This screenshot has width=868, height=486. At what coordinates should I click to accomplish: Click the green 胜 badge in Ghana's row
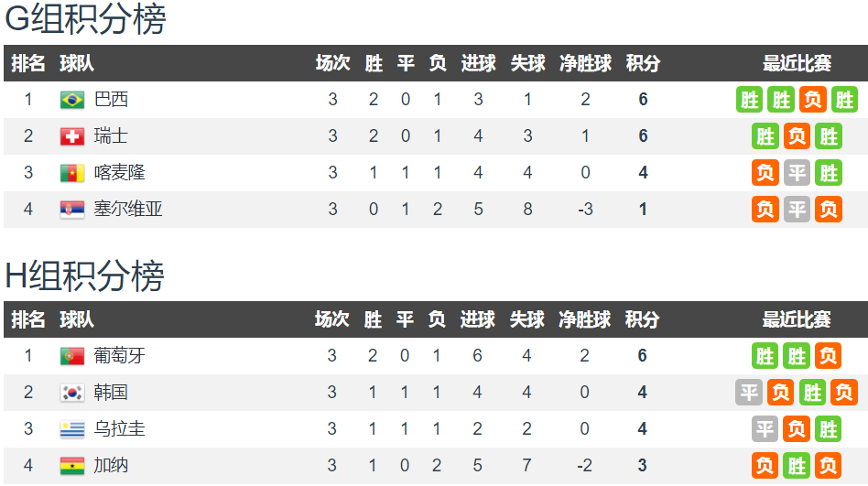pos(797,466)
